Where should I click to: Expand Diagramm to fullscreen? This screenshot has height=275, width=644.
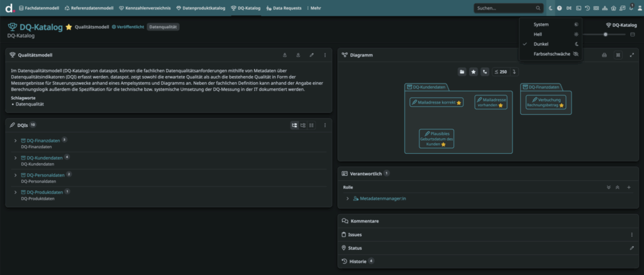point(631,55)
